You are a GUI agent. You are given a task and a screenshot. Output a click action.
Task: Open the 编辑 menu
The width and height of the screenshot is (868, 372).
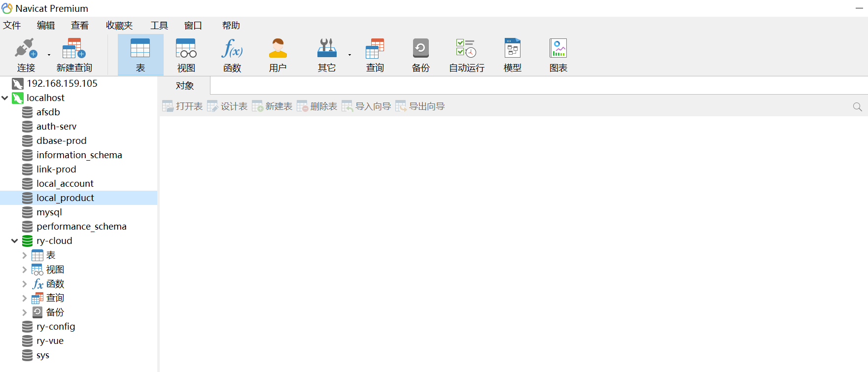(46, 26)
